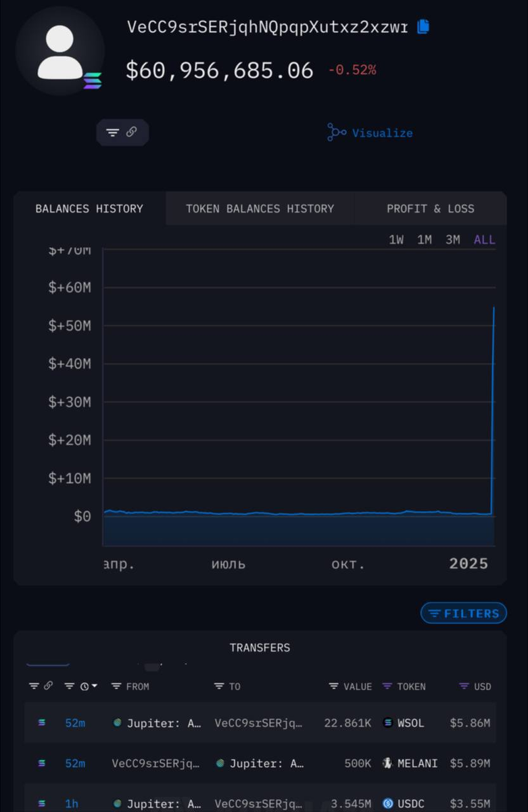This screenshot has width=528, height=812.
Task: Click the Jupiter logo in MELANI row
Action: coord(220,763)
